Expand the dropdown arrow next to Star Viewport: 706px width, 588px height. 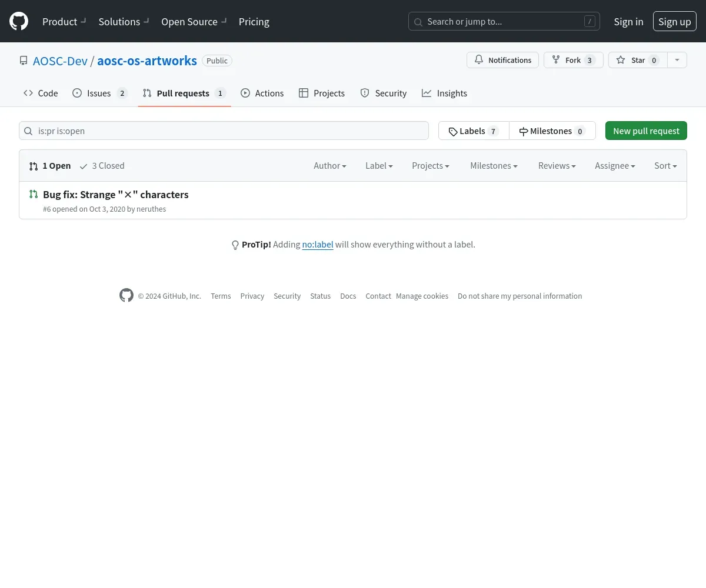(x=677, y=60)
